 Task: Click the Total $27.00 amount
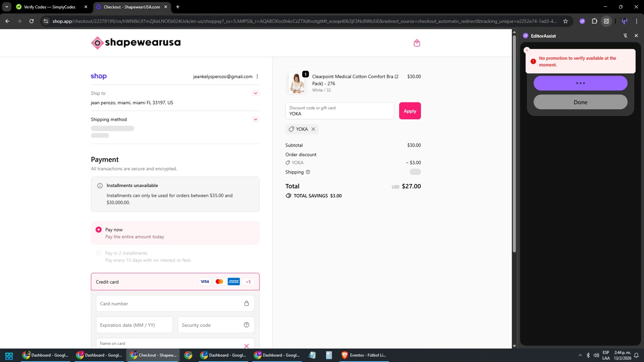(x=411, y=186)
